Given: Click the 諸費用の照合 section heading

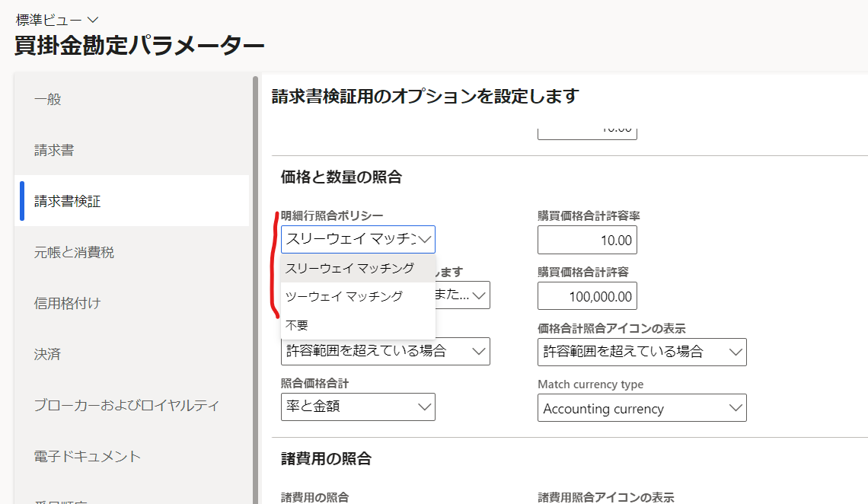Looking at the screenshot, I should (x=326, y=458).
